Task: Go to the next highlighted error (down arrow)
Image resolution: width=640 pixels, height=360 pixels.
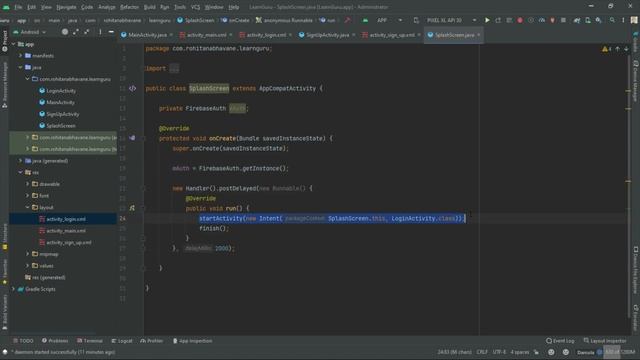Action: pos(626,49)
